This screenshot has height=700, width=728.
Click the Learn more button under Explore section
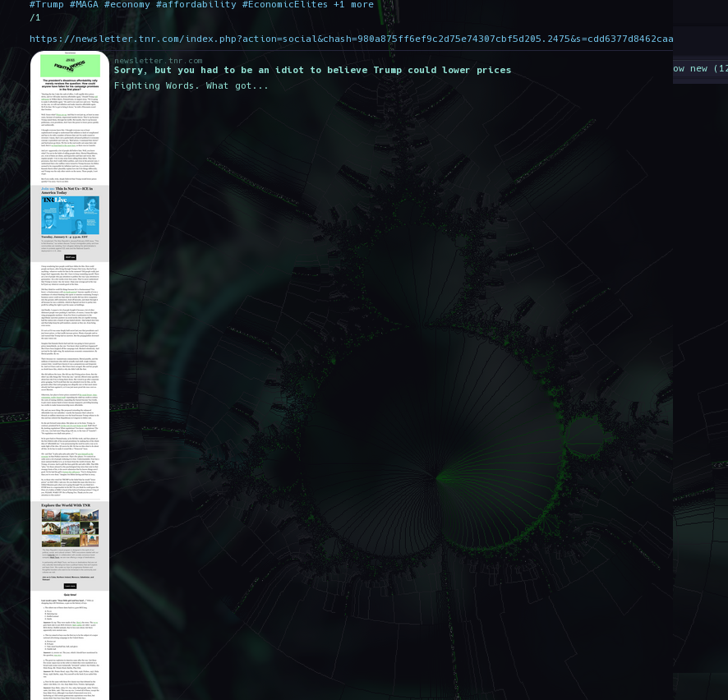click(x=70, y=586)
